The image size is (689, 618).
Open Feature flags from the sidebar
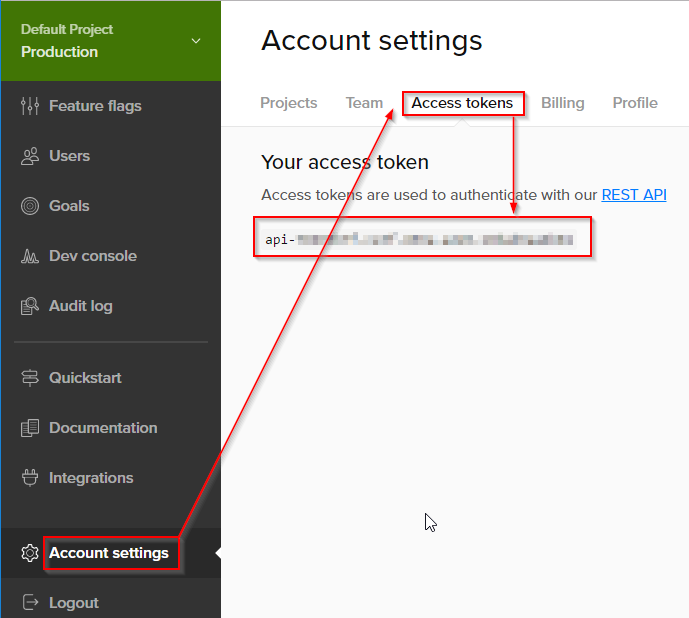coord(95,106)
